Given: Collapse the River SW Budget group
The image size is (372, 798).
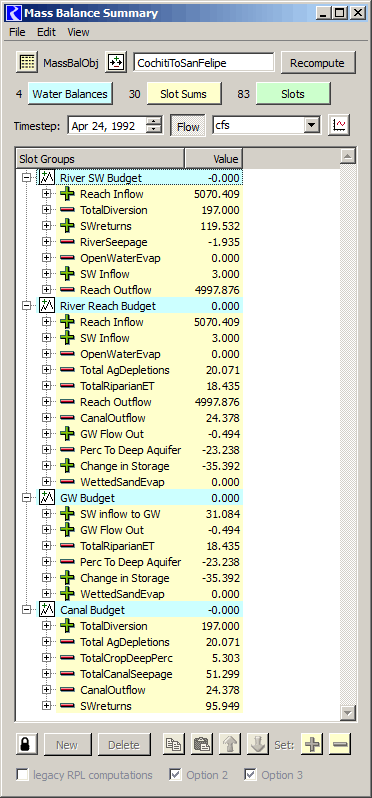Looking at the screenshot, I should point(27,178).
